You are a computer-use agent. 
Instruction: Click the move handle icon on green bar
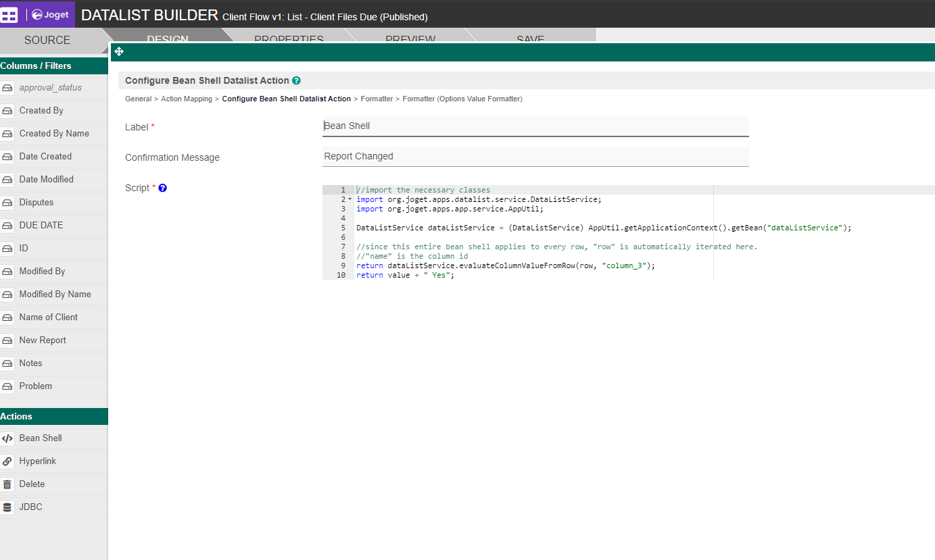click(119, 51)
